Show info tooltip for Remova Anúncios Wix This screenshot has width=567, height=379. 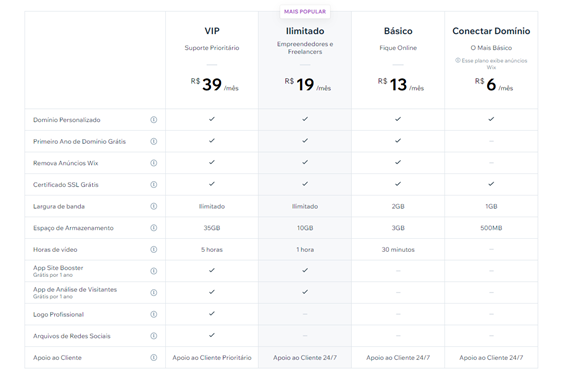(154, 163)
